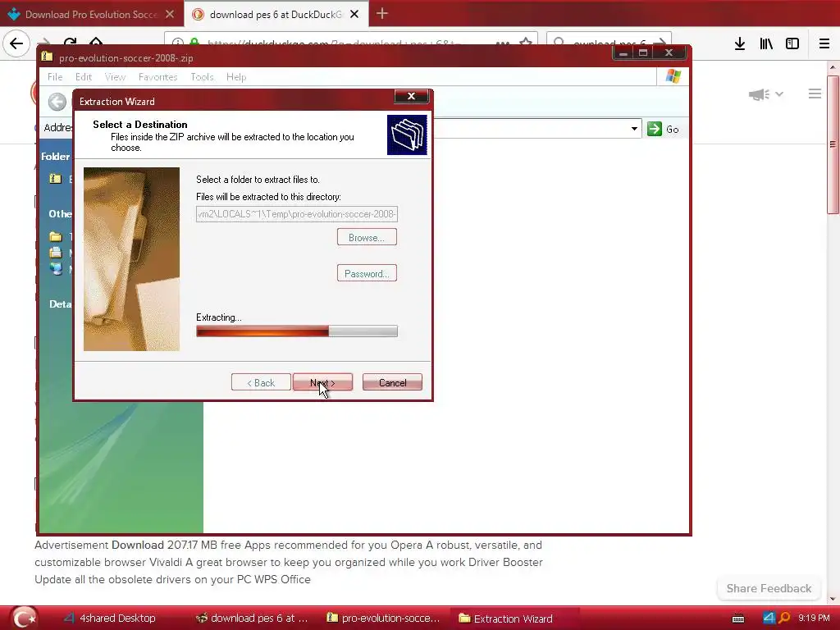Click Browse button in Extraction Wizard
Viewport: 840px width, 630px height.
coord(367,237)
